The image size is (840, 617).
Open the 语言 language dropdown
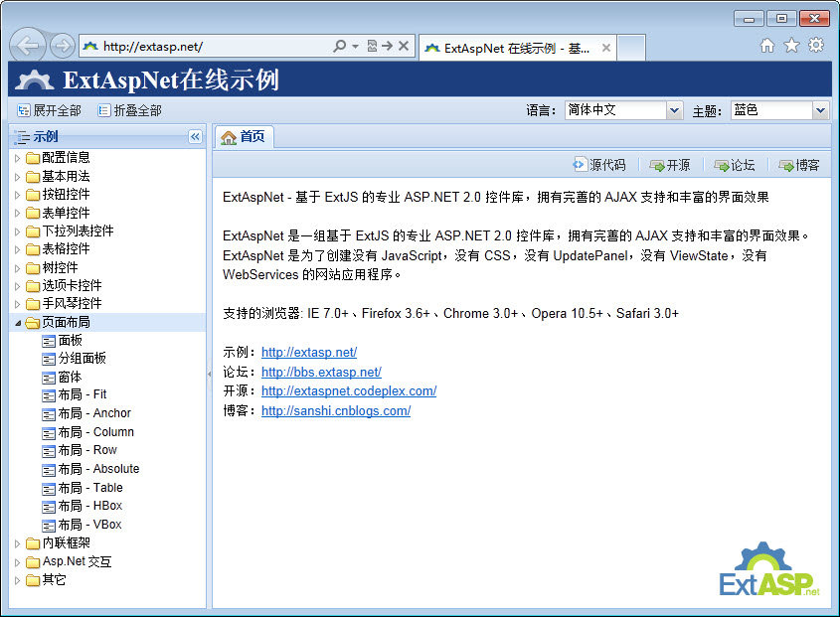click(675, 111)
